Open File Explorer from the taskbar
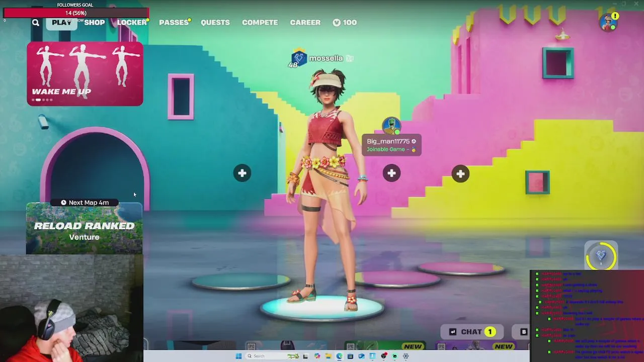This screenshot has width=644, height=362. tap(328, 356)
